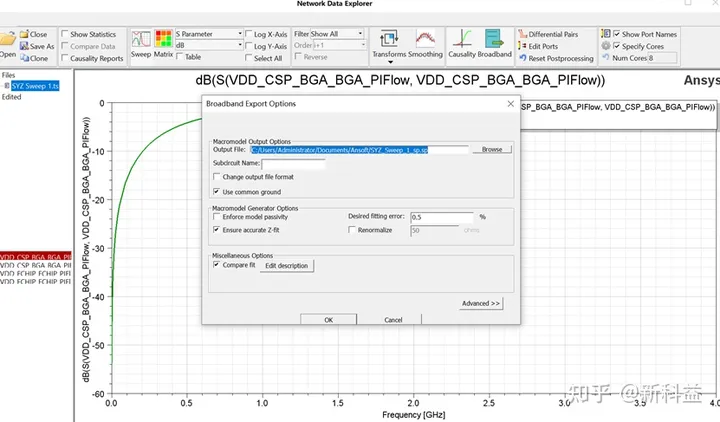Enable the Renormalize checkbox
The image size is (720, 422).
pyautogui.click(x=352, y=230)
